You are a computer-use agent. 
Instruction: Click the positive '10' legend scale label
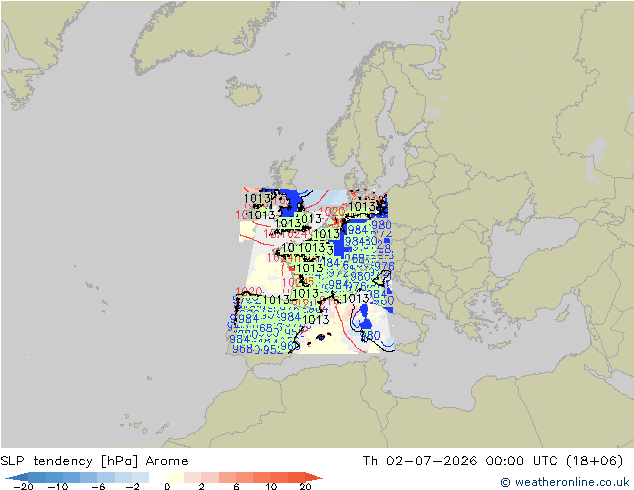[x=271, y=486]
